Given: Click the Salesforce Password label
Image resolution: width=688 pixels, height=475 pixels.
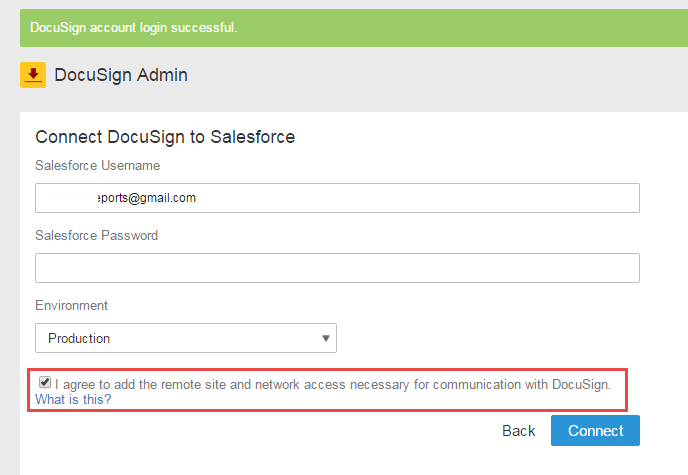Looking at the screenshot, I should click(x=97, y=235).
